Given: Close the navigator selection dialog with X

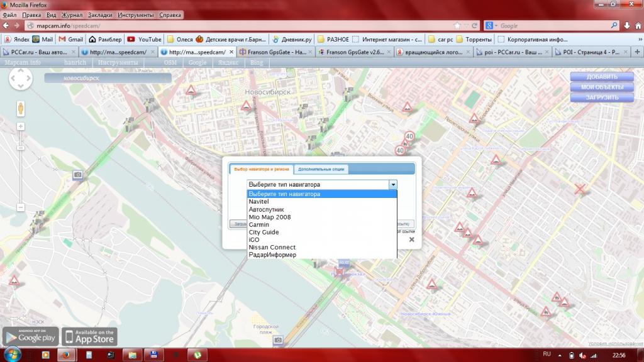Looking at the screenshot, I should (411, 239).
